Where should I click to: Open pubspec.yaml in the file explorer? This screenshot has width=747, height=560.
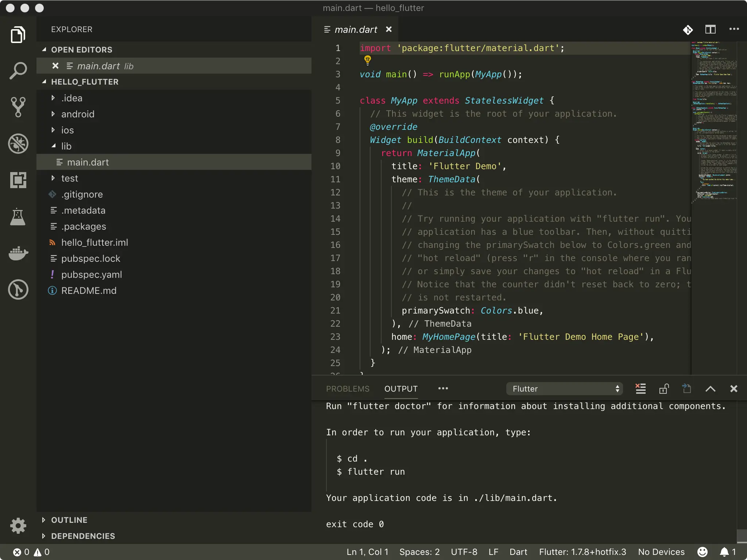[91, 275]
